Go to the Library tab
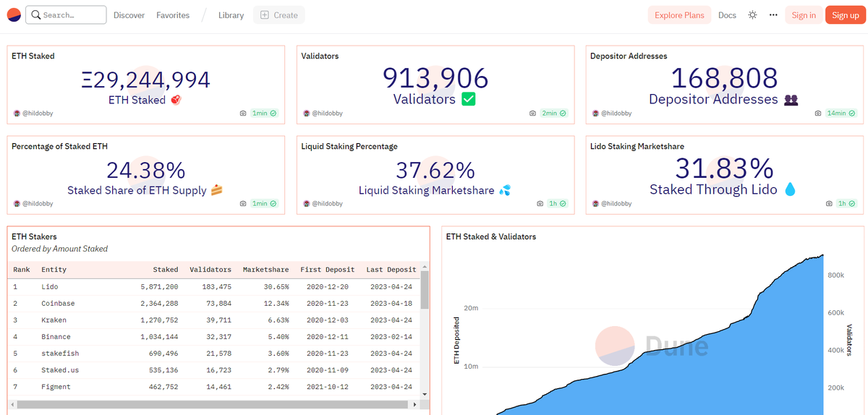This screenshot has width=868, height=415. [231, 15]
